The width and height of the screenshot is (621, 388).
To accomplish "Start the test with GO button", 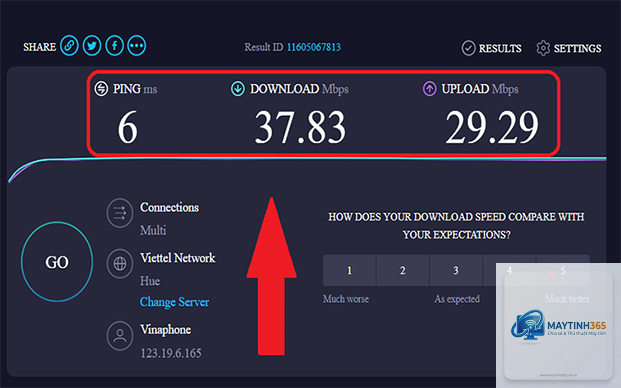I will [57, 262].
